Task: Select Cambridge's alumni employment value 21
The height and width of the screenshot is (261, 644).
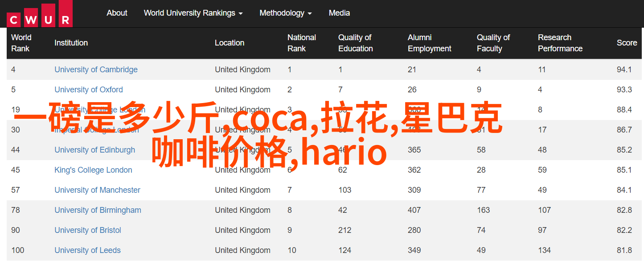Action: pos(412,70)
